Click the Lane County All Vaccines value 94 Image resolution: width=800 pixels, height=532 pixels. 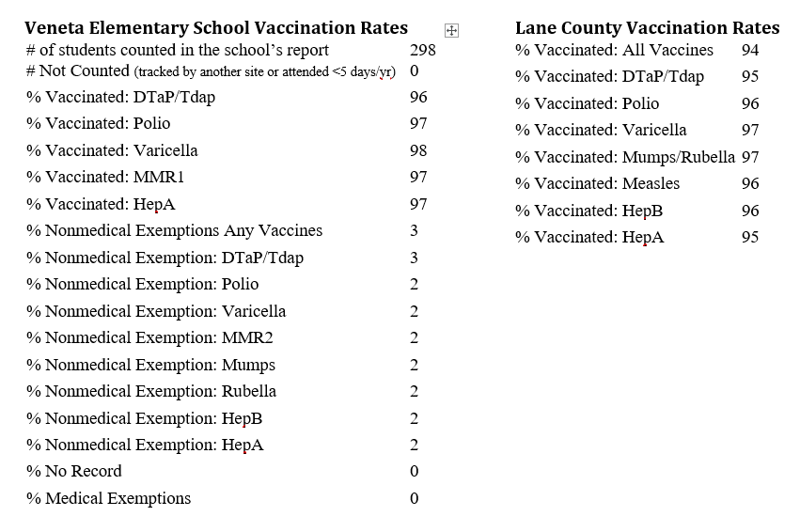click(x=749, y=51)
